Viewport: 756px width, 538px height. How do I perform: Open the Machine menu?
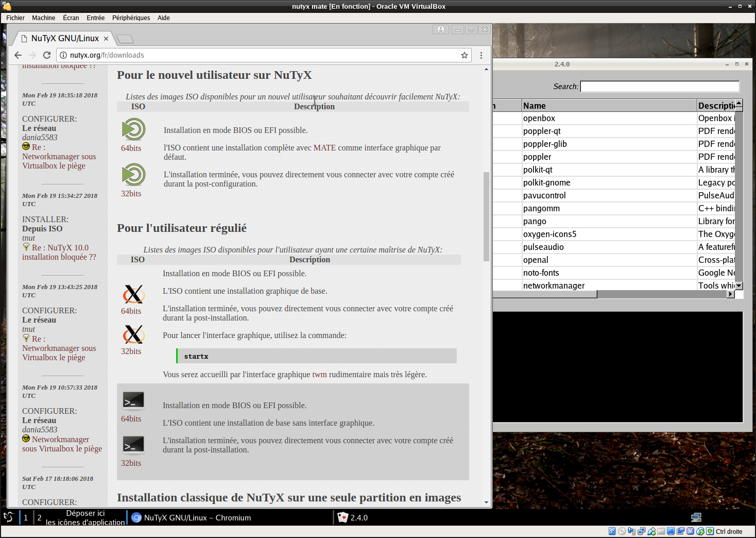point(43,18)
